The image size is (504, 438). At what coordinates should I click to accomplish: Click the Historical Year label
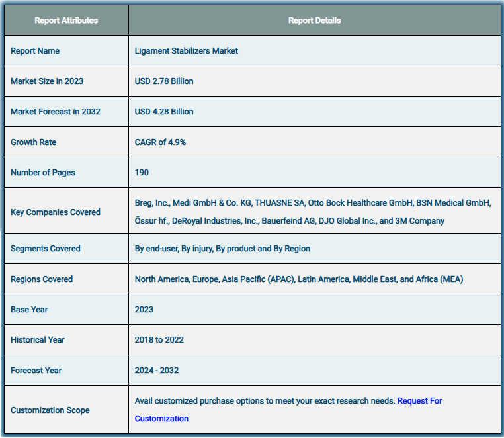[38, 340]
